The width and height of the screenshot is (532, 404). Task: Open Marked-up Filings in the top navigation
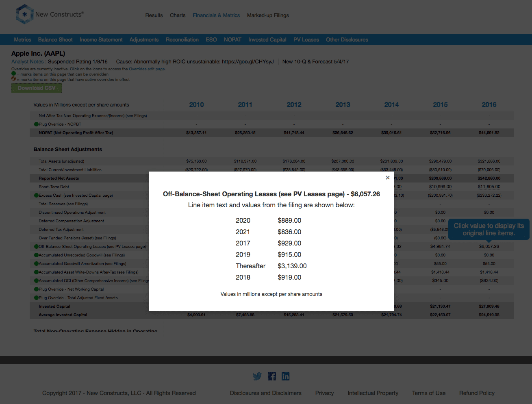pos(268,15)
